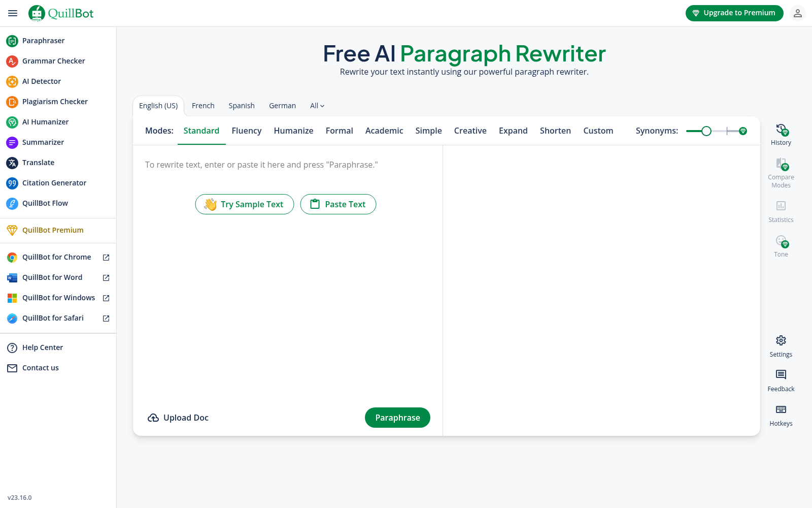The image size is (812, 508).
Task: Click the History icon in right panel
Action: click(781, 130)
